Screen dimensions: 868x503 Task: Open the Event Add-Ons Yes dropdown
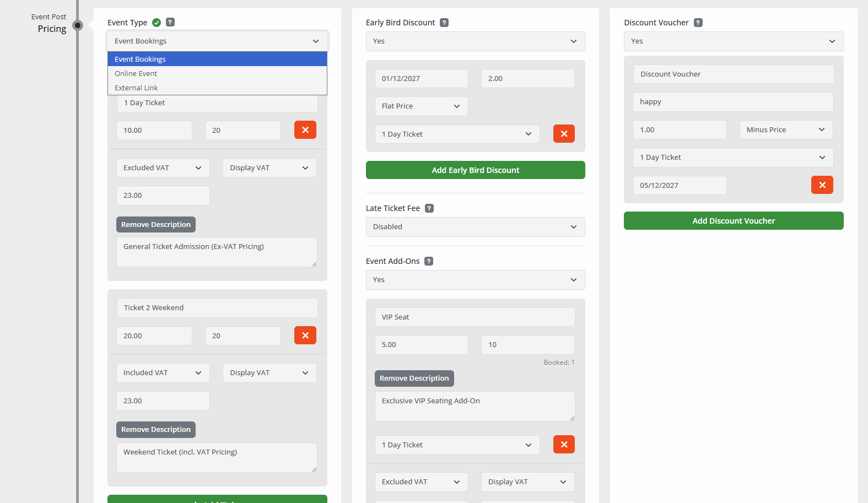(x=475, y=280)
